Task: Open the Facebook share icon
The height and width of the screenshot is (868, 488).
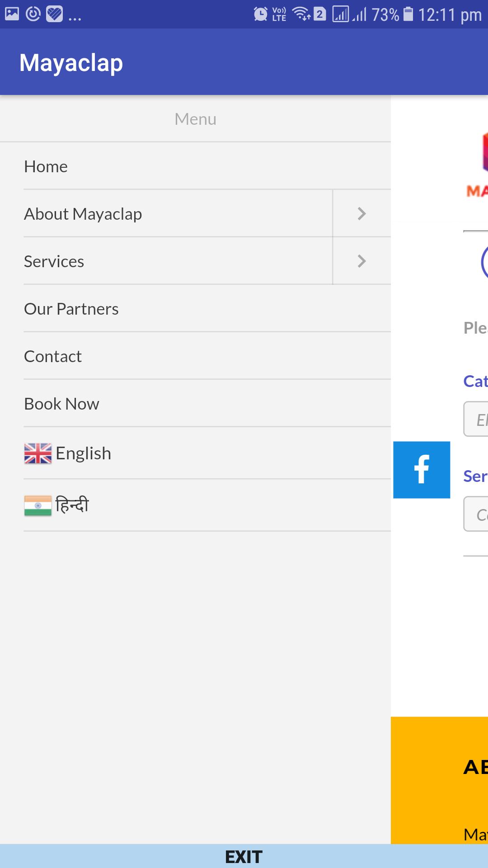Action: coord(422,470)
